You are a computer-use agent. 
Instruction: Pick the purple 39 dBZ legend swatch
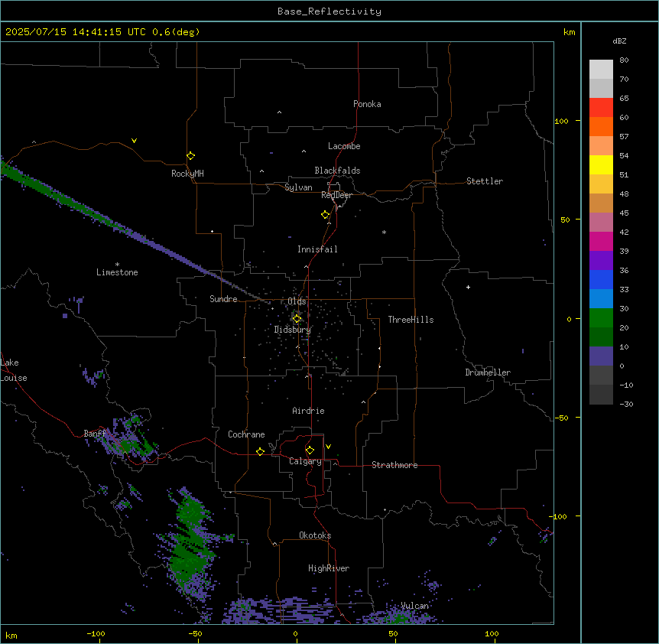pyautogui.click(x=601, y=260)
